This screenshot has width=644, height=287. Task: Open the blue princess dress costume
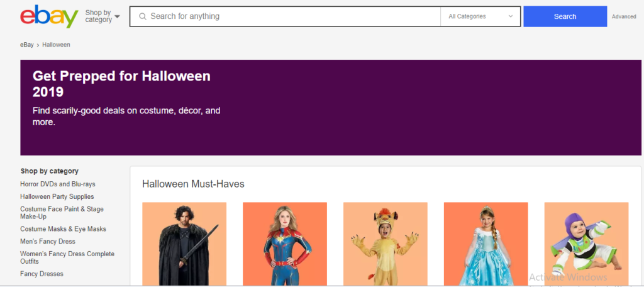[486, 244]
